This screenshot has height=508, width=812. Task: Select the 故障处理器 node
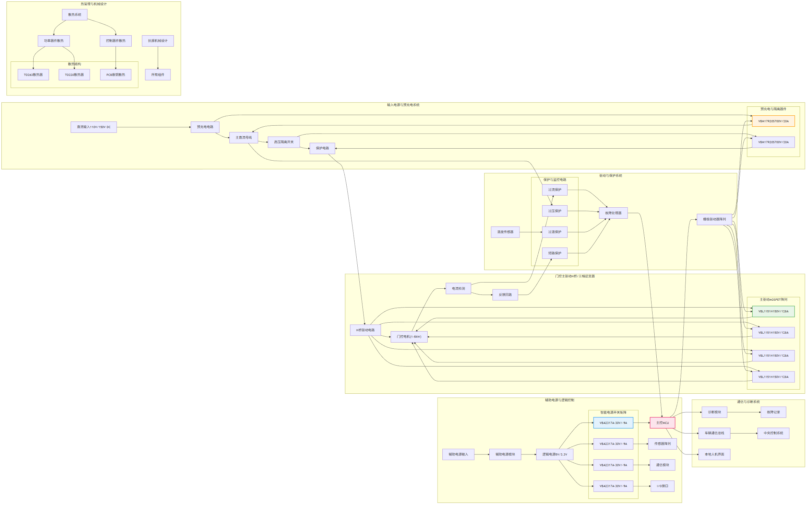pyautogui.click(x=613, y=213)
